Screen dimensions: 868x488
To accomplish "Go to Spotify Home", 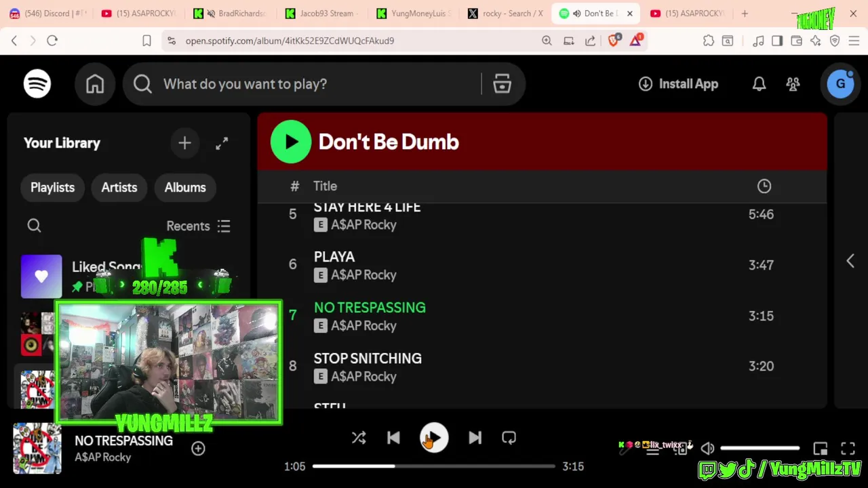I will [x=95, y=84].
